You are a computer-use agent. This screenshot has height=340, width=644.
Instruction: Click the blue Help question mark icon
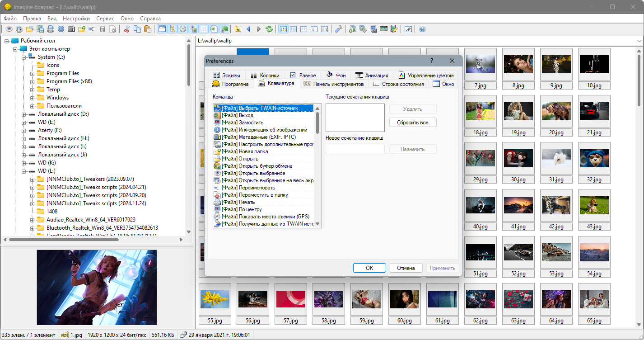pyautogui.click(x=422, y=29)
